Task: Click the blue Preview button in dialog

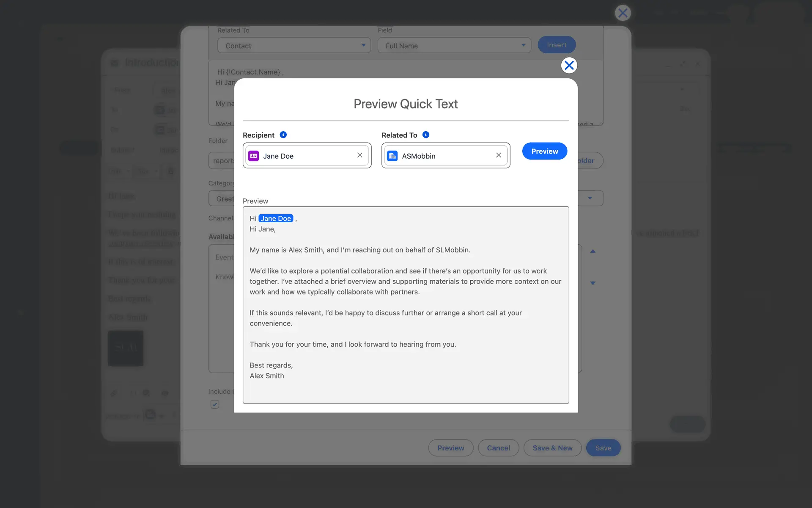Action: 545,151
